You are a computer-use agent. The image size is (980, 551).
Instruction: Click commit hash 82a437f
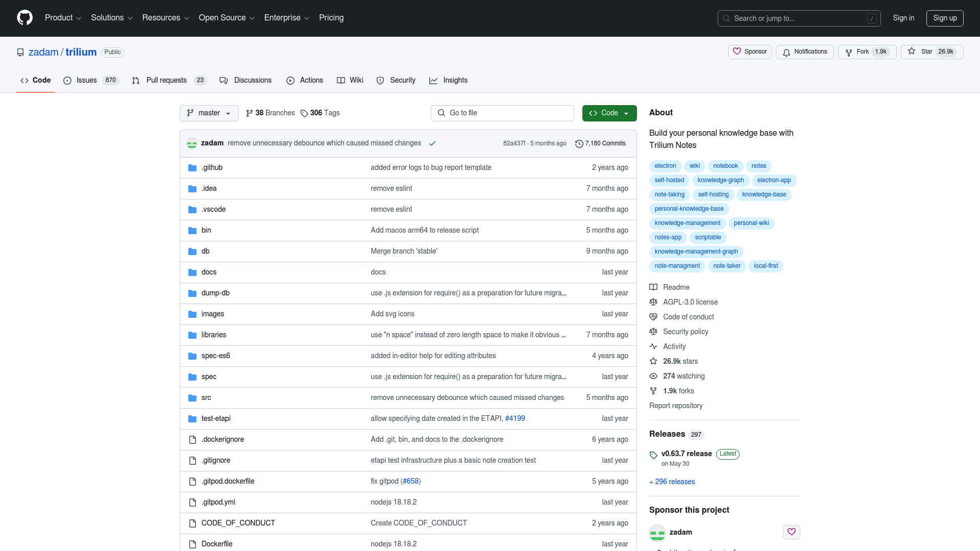(514, 144)
